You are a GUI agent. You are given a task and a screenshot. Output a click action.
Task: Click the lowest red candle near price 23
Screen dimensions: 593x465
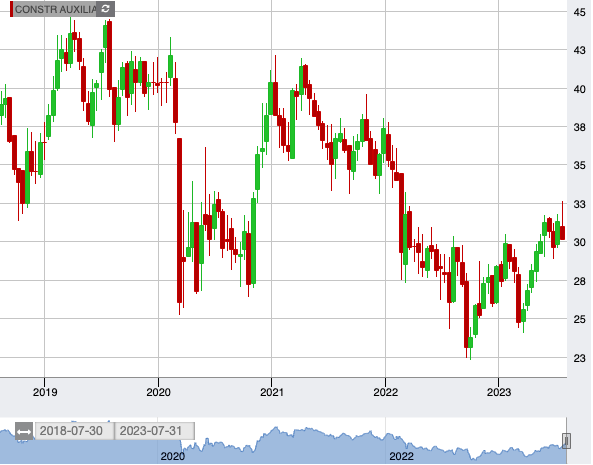tap(466, 314)
